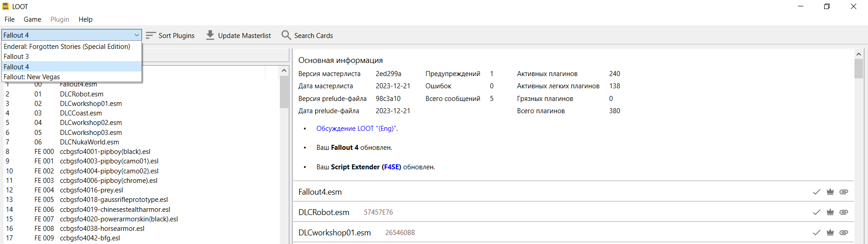868x244 pixels.
Task: Click the paperclip icon on DLCRobot.esm card
Action: (x=844, y=212)
